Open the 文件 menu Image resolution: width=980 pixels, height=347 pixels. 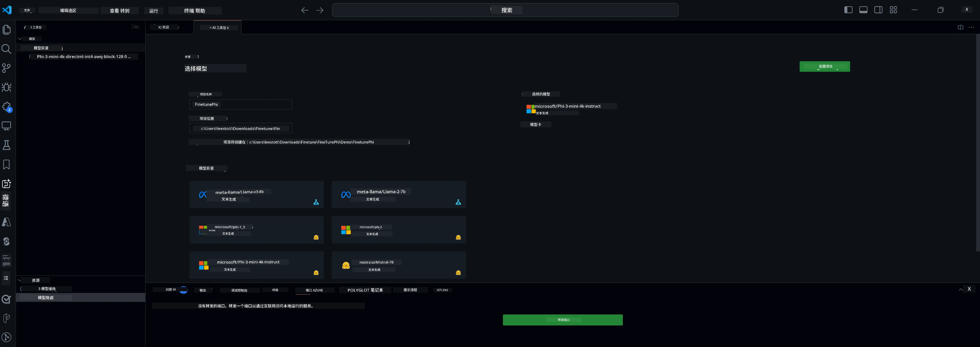click(27, 11)
